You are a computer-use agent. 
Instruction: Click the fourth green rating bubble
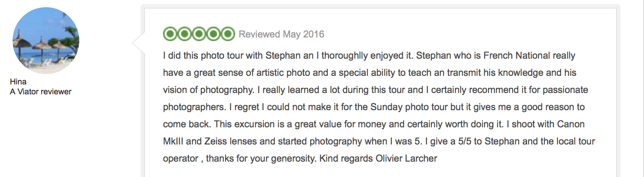(213, 34)
